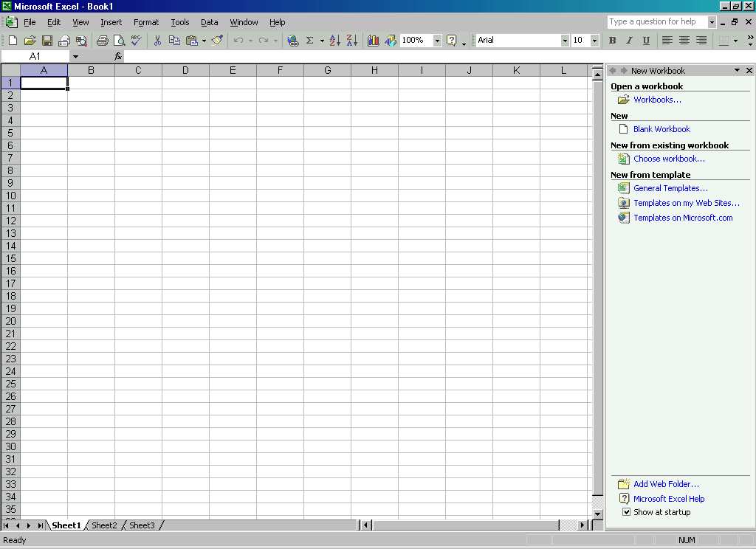
Task: Open the Format menu
Action: tap(146, 22)
